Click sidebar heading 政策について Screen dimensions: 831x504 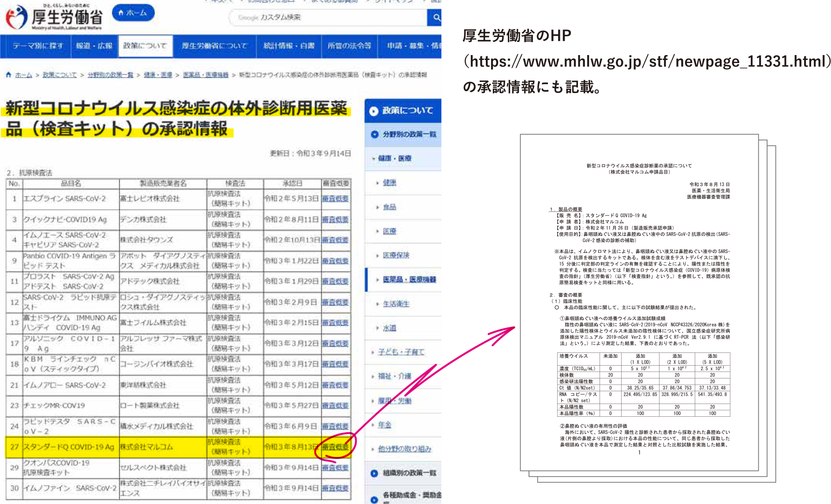pos(408,111)
